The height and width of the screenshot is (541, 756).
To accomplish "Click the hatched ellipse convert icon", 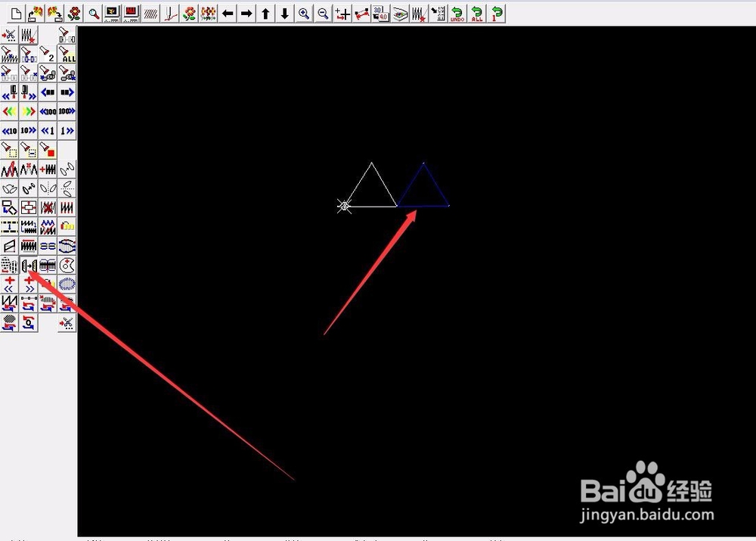I will (9, 323).
